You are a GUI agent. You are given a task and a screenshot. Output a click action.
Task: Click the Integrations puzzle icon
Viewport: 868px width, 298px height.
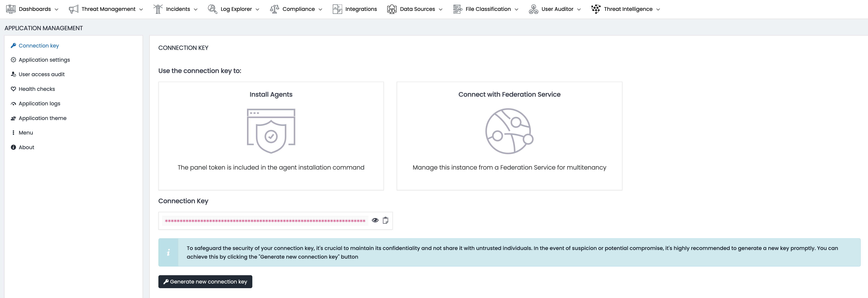(x=337, y=9)
